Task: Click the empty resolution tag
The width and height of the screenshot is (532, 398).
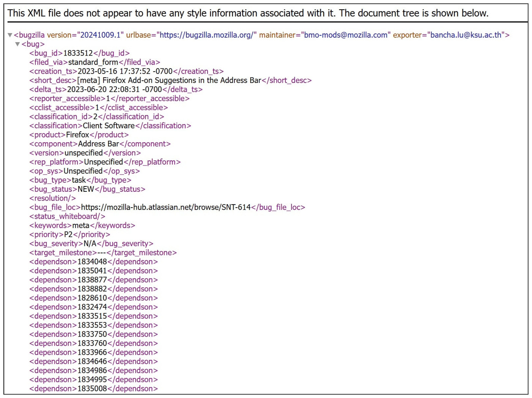Action: [52, 198]
